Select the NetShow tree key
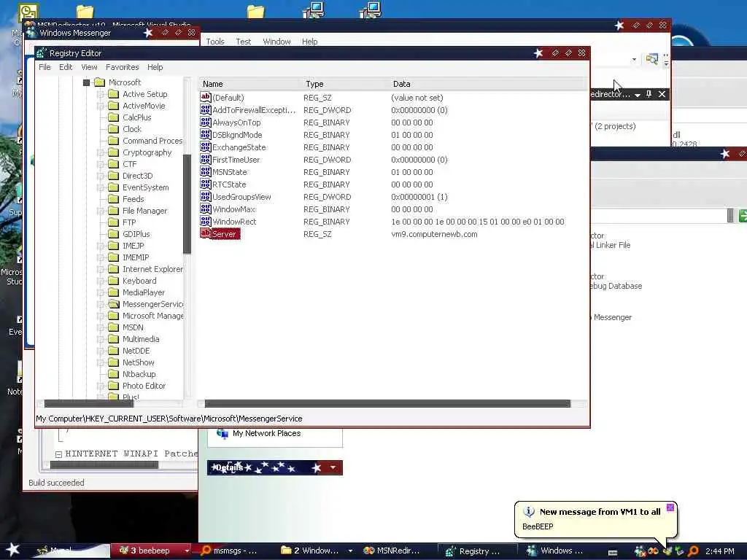747x560 pixels. point(138,362)
